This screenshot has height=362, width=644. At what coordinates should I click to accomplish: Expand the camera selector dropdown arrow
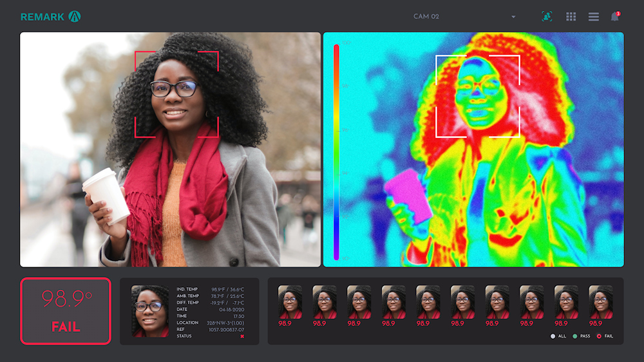click(513, 17)
